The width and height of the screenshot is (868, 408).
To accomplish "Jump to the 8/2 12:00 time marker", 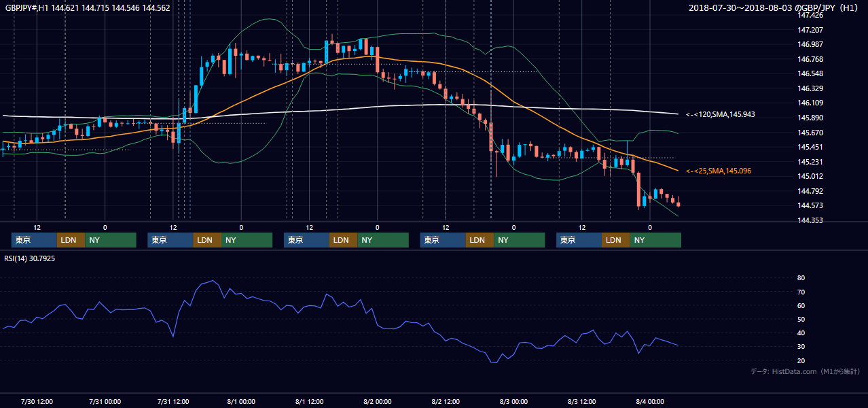I will 446,401.
